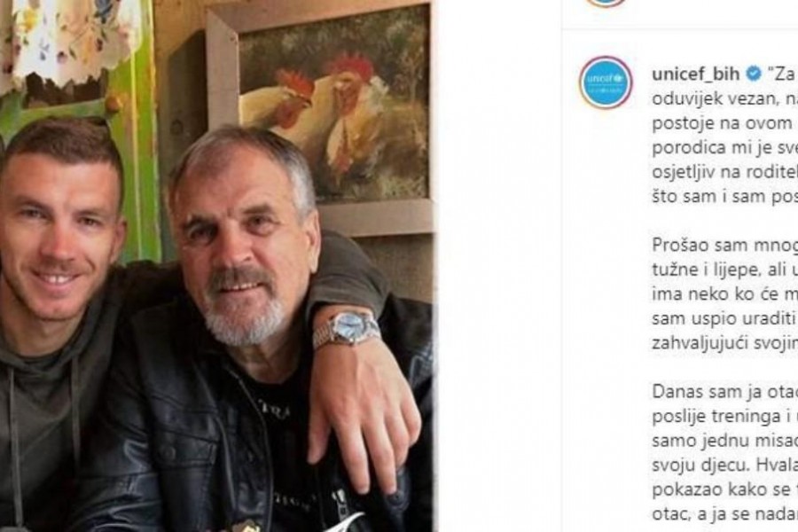
Task: Click the unicef_bih username link
Action: click(695, 74)
